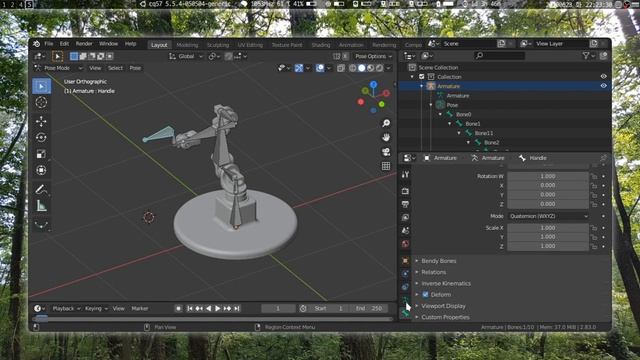Open the Render properties tab

click(405, 191)
